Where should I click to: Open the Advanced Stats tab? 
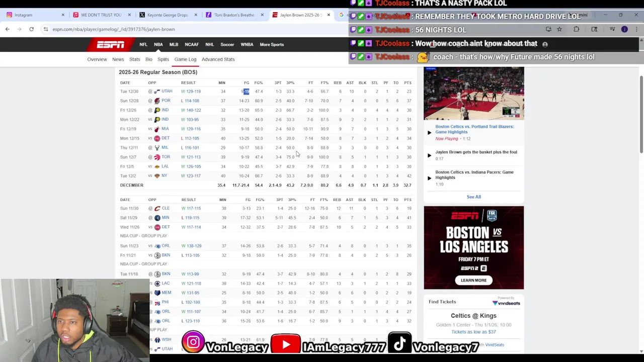coord(218,59)
